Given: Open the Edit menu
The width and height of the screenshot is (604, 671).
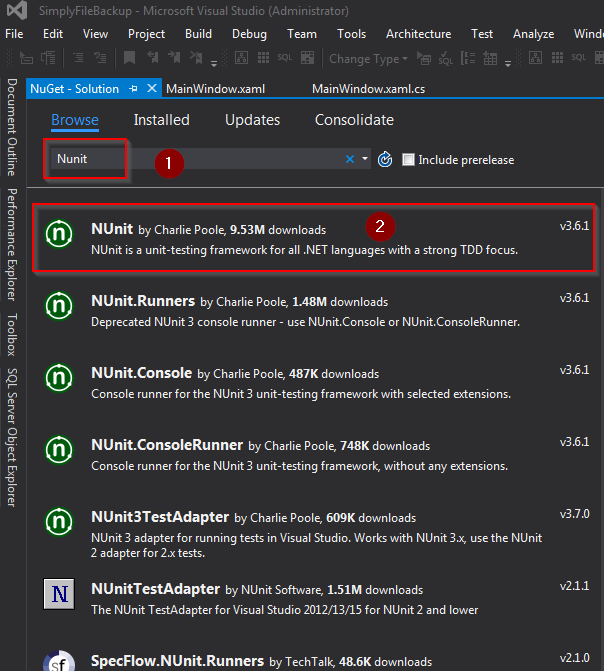Looking at the screenshot, I should click(53, 34).
